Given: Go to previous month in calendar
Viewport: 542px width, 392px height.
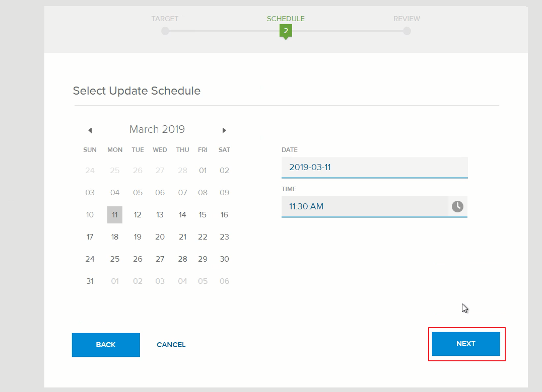Looking at the screenshot, I should (x=90, y=130).
